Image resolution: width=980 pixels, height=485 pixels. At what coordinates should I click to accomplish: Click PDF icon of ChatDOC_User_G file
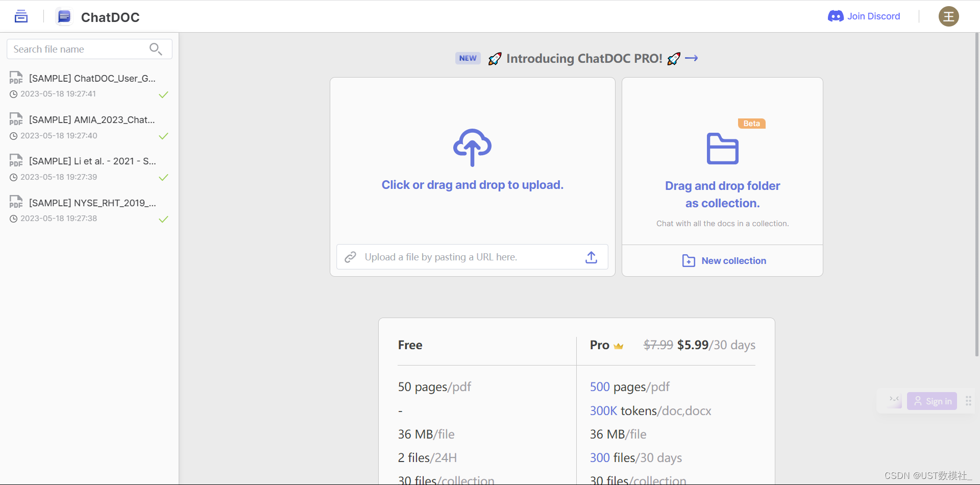16,78
